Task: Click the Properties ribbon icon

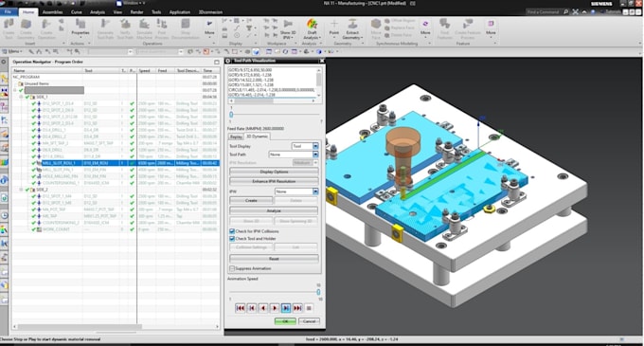Action: click(x=80, y=27)
